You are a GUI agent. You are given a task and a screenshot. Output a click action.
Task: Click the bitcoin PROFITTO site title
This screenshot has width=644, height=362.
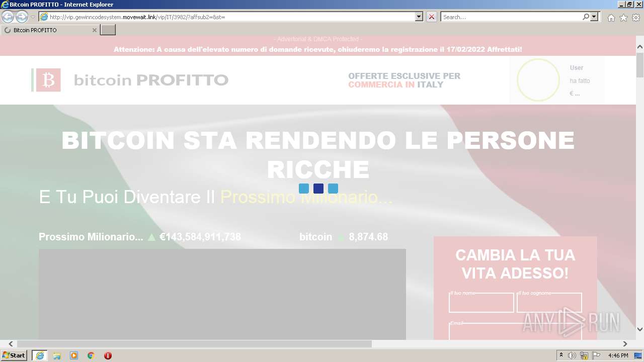151,80
